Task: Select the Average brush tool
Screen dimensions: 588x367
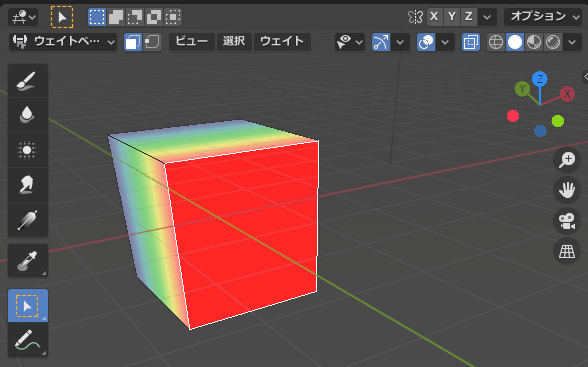Action: pyautogui.click(x=28, y=150)
